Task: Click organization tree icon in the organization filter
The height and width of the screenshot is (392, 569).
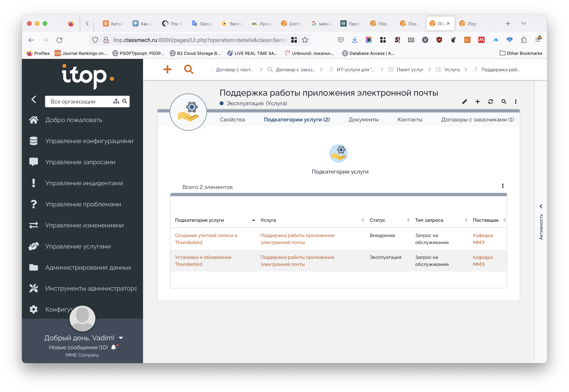Action: 116,101
